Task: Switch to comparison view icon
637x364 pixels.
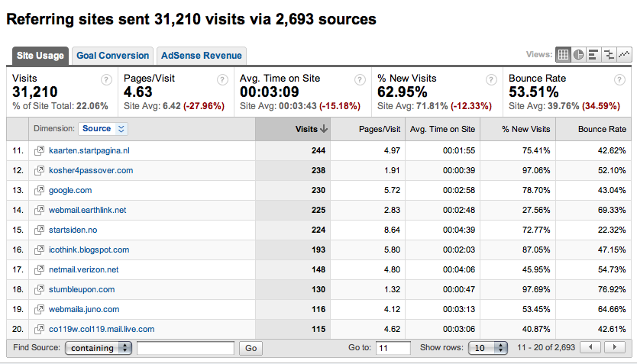Action: coord(609,54)
